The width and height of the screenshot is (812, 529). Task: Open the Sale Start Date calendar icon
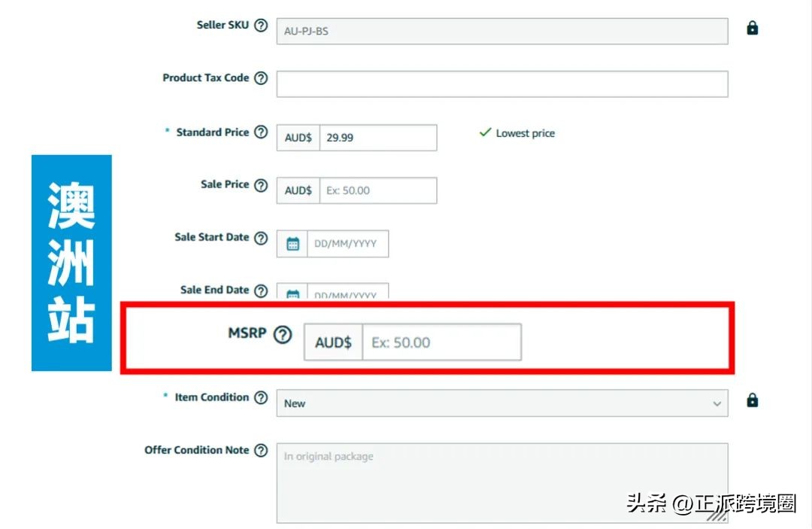click(x=292, y=244)
